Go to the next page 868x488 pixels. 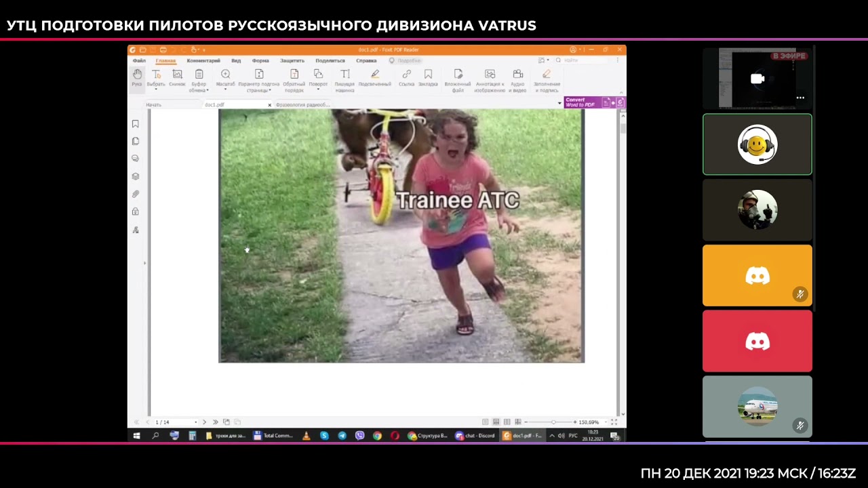(x=204, y=422)
